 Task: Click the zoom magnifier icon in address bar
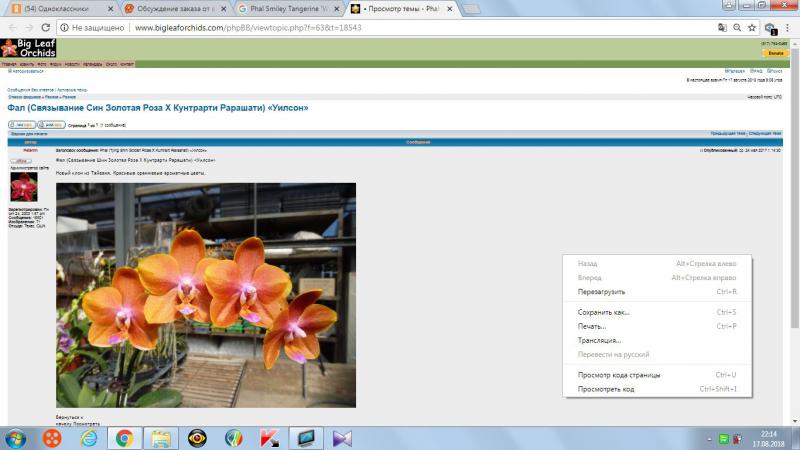point(736,28)
